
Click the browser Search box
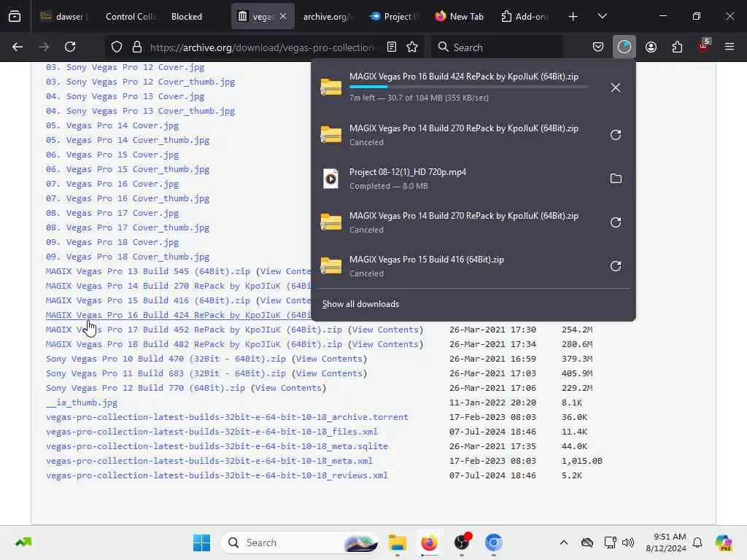tap(497, 47)
